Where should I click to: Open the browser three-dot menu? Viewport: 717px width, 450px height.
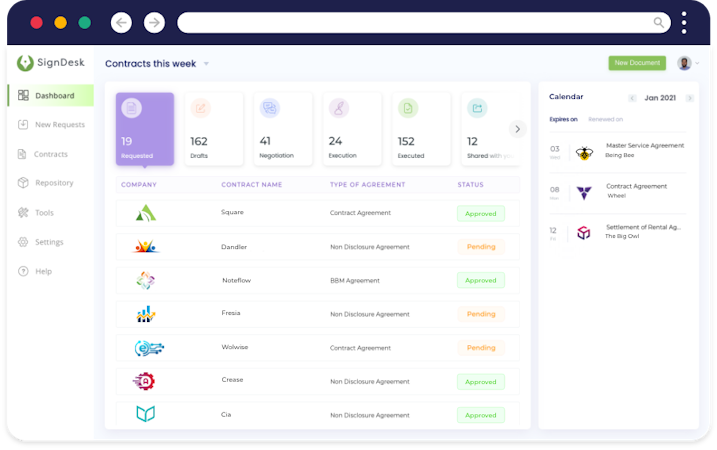684,22
